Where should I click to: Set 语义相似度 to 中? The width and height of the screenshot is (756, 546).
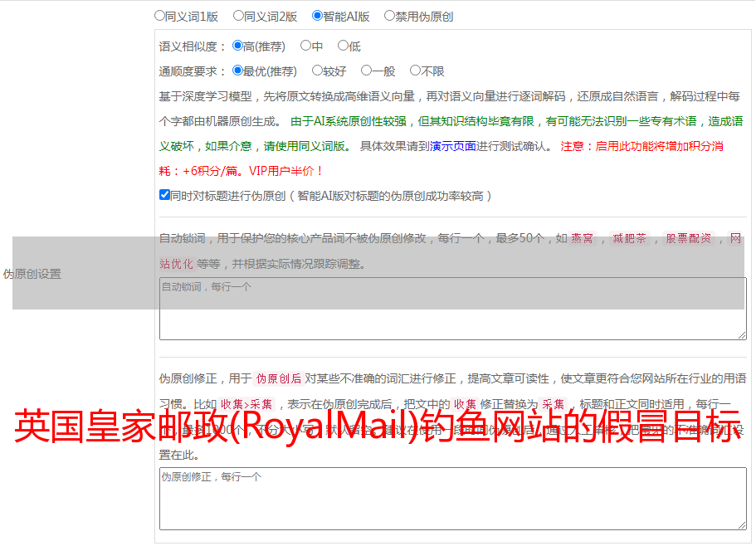(305, 46)
